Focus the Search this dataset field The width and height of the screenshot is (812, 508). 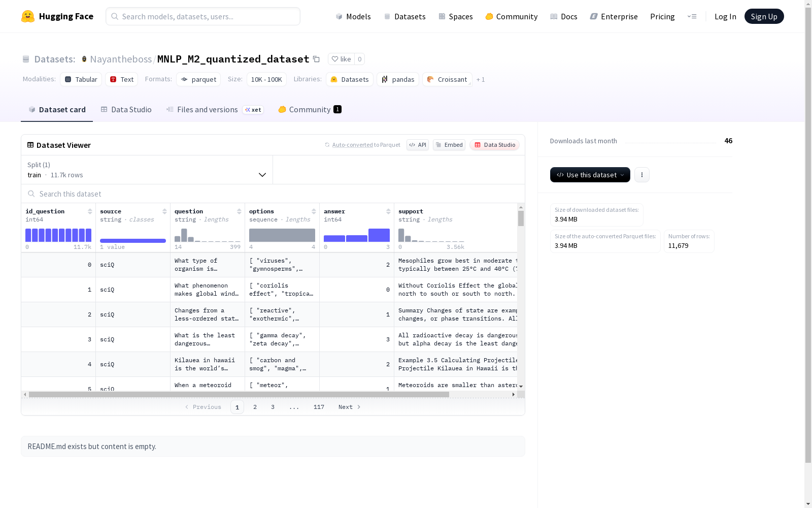coord(273,194)
